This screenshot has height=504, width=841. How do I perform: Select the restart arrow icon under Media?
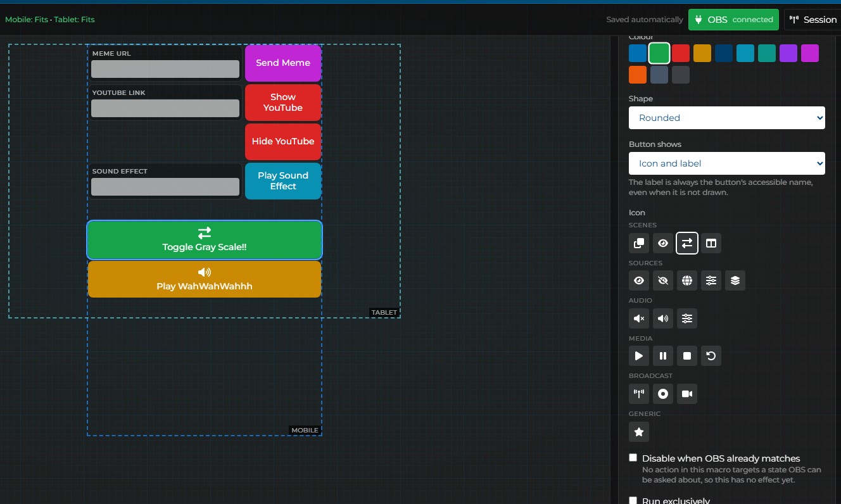point(711,356)
